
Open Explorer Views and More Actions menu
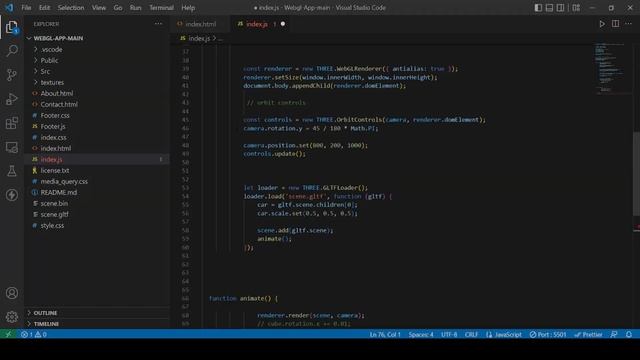(x=158, y=24)
